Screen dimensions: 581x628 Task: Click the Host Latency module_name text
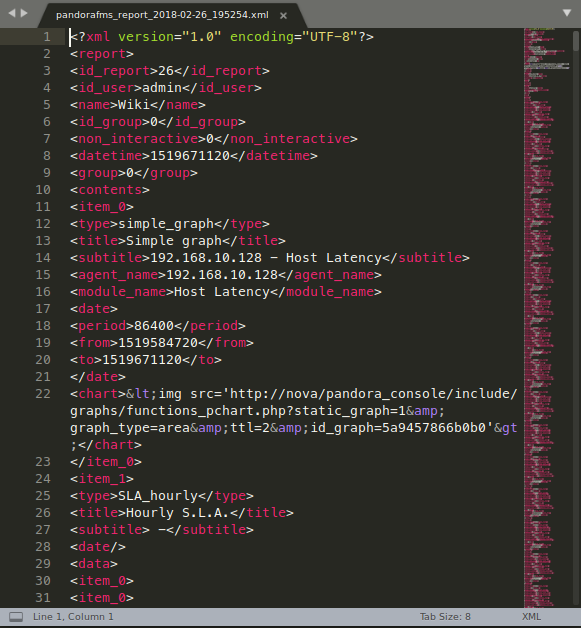222,292
